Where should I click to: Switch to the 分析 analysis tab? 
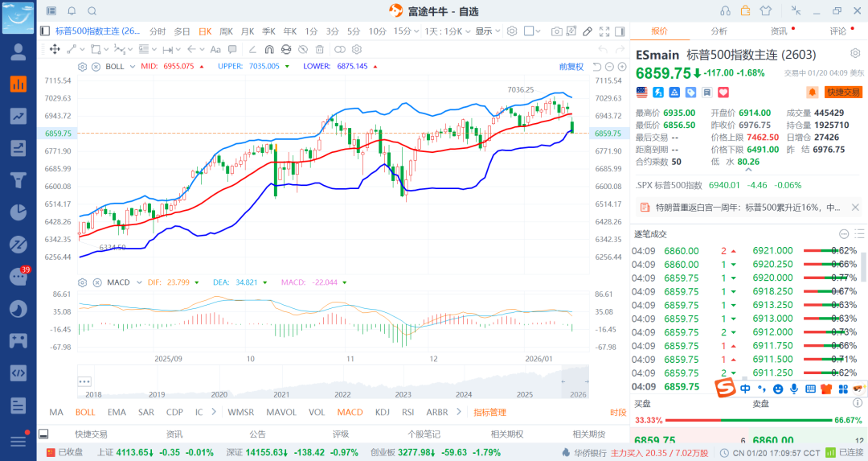pyautogui.click(x=719, y=31)
